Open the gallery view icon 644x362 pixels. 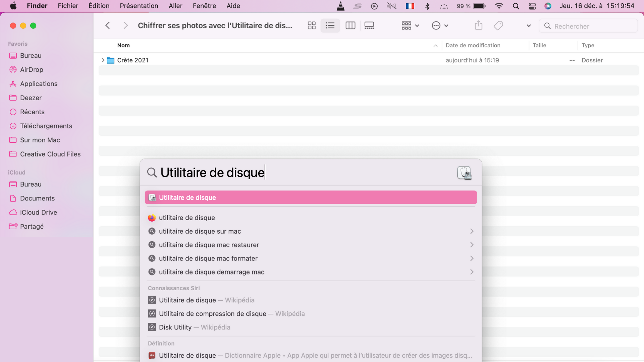coord(369,25)
